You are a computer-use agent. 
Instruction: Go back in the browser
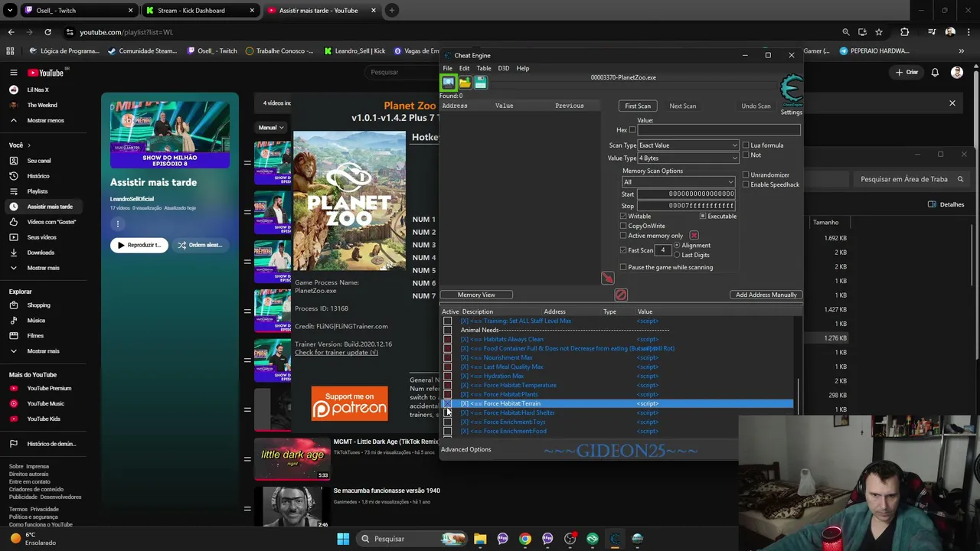[x=11, y=32]
